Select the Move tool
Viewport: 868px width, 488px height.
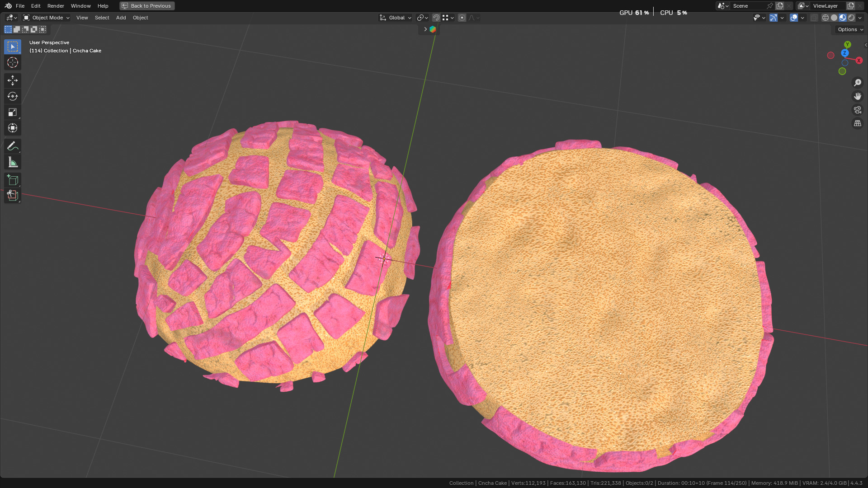click(x=13, y=80)
